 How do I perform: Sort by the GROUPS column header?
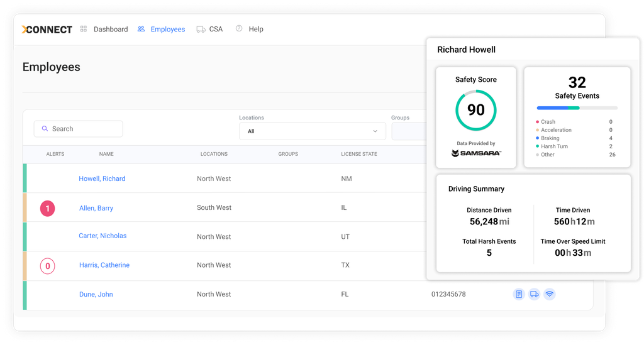tap(288, 154)
